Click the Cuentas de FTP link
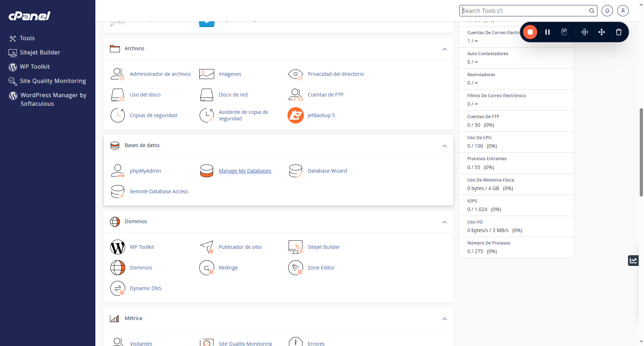Screen dimensions: 644x346 coord(325,95)
